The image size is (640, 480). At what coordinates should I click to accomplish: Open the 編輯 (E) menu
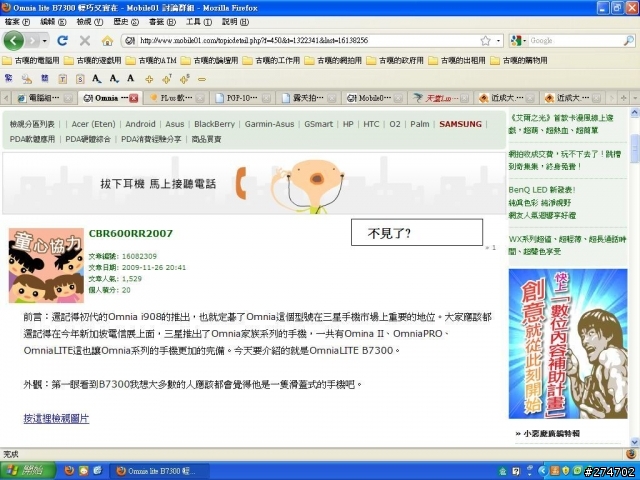[x=53, y=22]
